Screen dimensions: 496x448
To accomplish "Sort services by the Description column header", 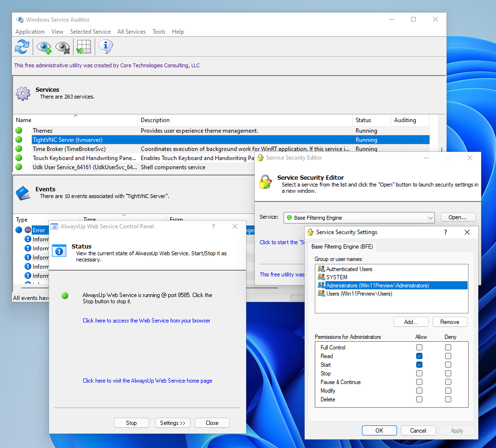I will click(x=245, y=120).
